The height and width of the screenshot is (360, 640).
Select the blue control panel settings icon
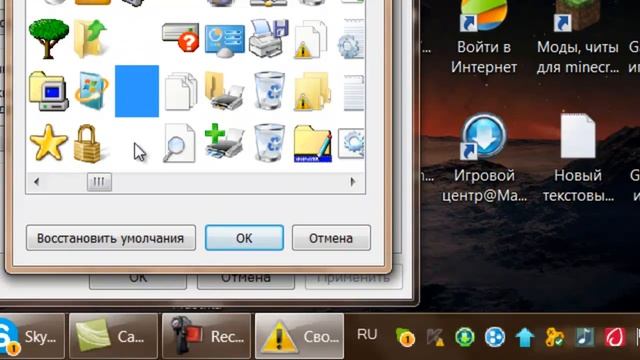(224, 40)
